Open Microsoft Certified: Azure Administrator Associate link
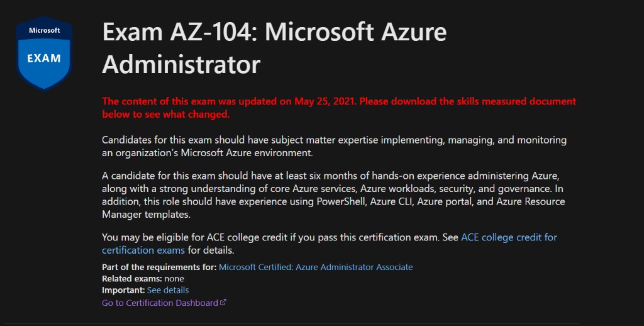The width and height of the screenshot is (644, 326). 316,267
